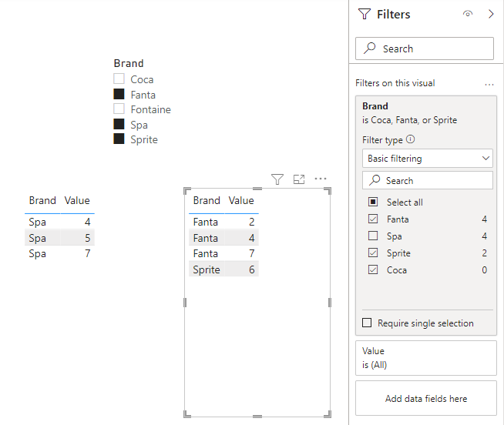Uncheck Sprite in the Brand slicer
This screenshot has height=425, width=504.
[x=119, y=139]
